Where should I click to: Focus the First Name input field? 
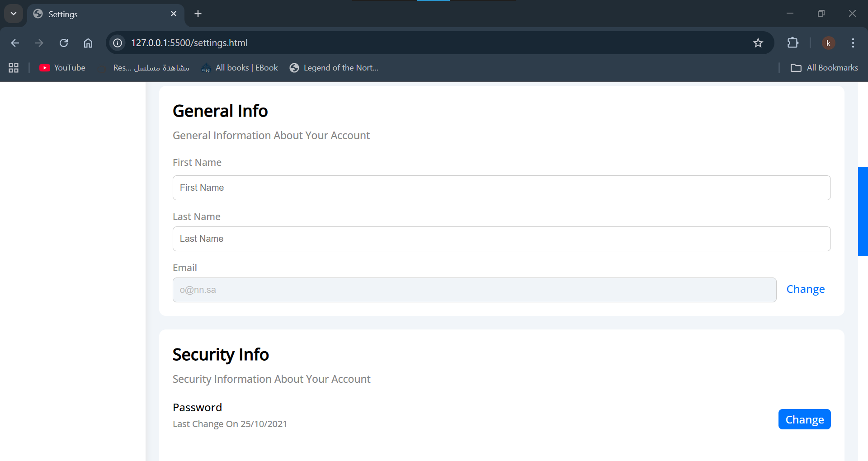click(501, 188)
